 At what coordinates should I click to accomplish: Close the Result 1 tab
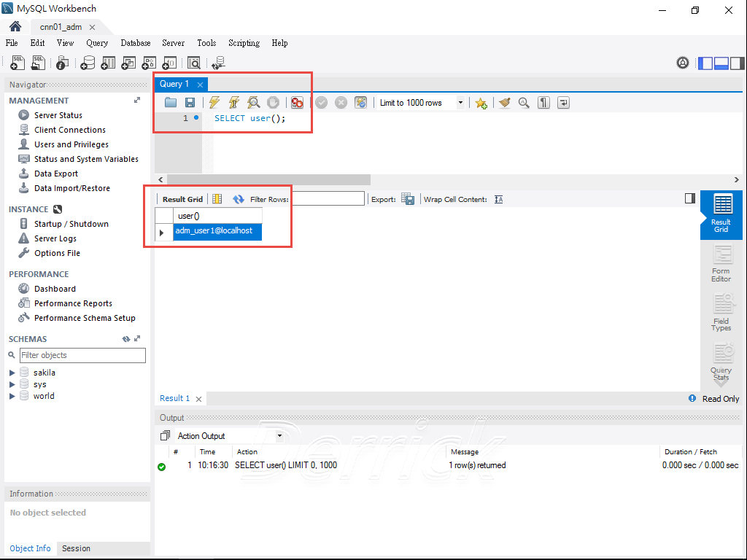198,399
